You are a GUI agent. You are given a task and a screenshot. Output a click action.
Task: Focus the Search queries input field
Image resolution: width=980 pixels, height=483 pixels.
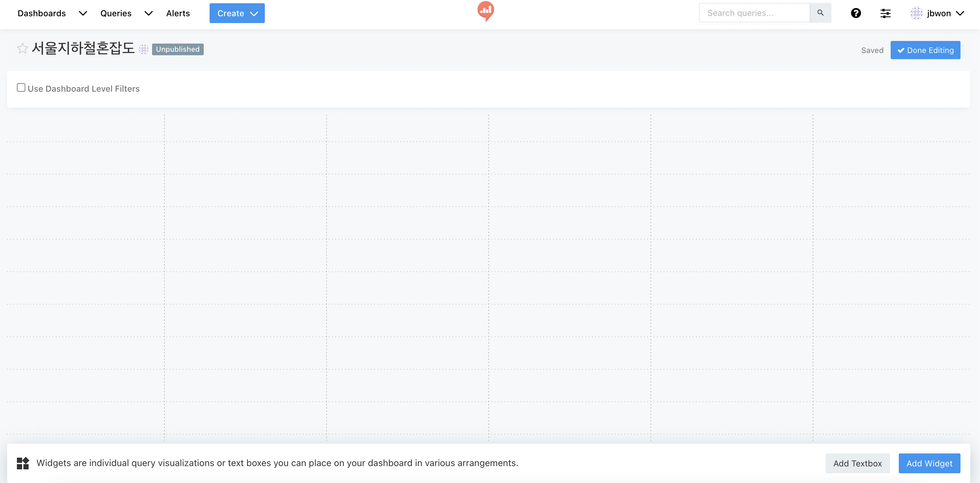click(x=754, y=13)
